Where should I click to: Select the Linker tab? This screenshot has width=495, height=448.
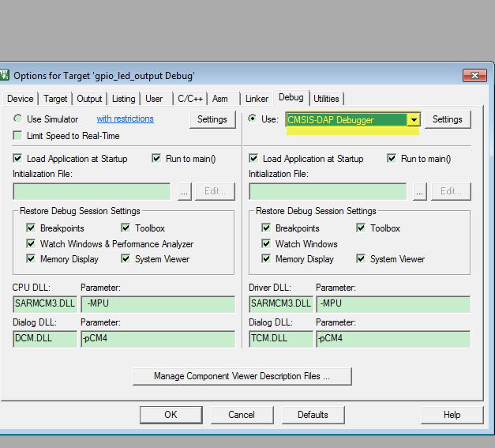coord(257,99)
